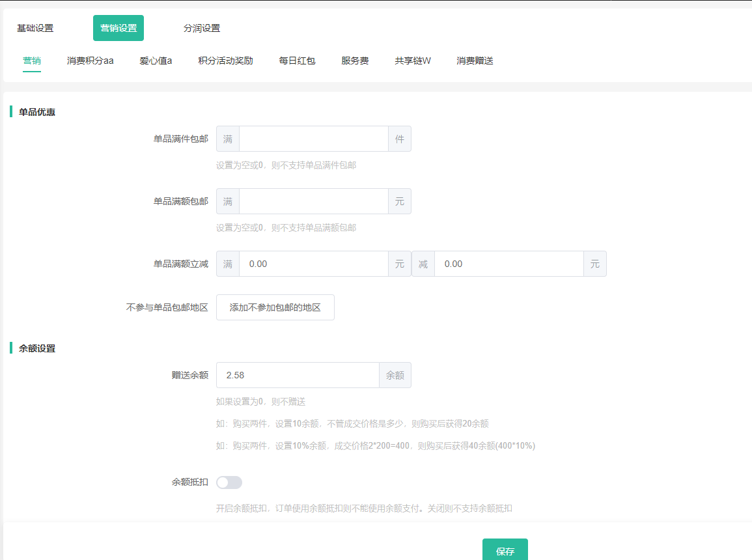Open the 基础设置 top tab
This screenshot has height=560, width=752.
click(x=35, y=28)
